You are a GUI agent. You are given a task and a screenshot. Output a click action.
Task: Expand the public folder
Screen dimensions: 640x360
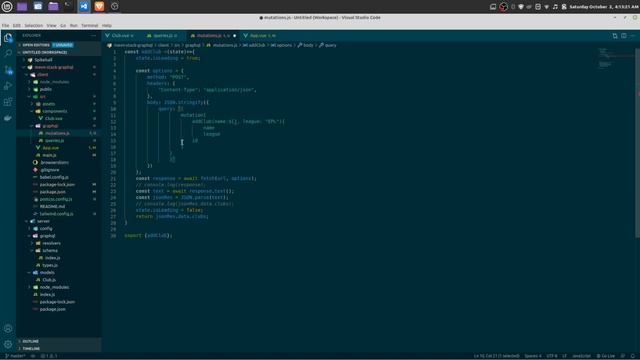59,89
